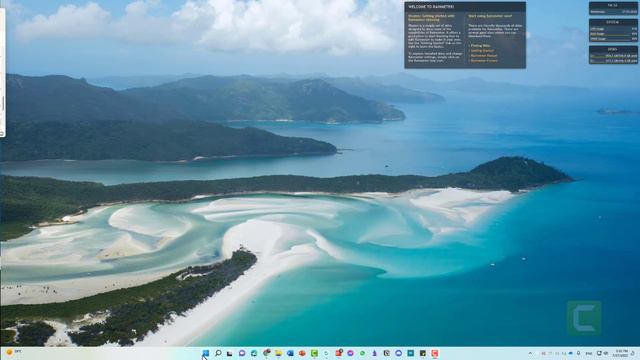Open the purple Chat taskbar icon
This screenshot has height=360, width=640.
point(242,353)
